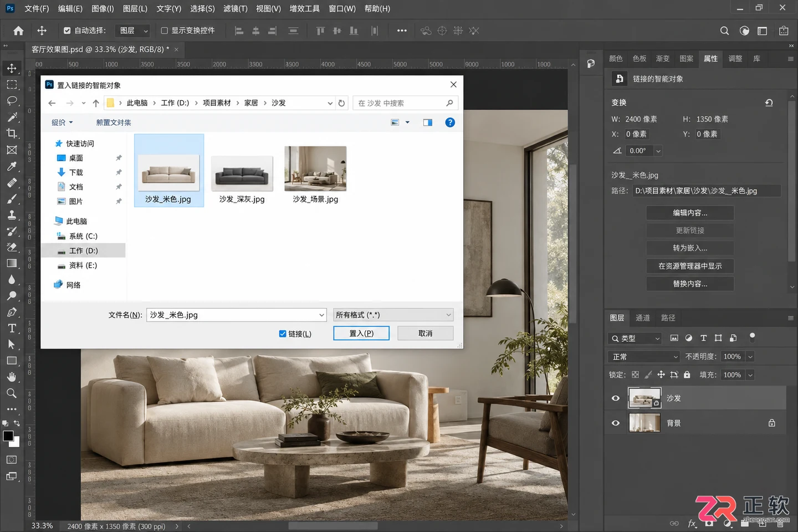
Task: Select the Crop tool in toolbar
Action: click(12, 134)
